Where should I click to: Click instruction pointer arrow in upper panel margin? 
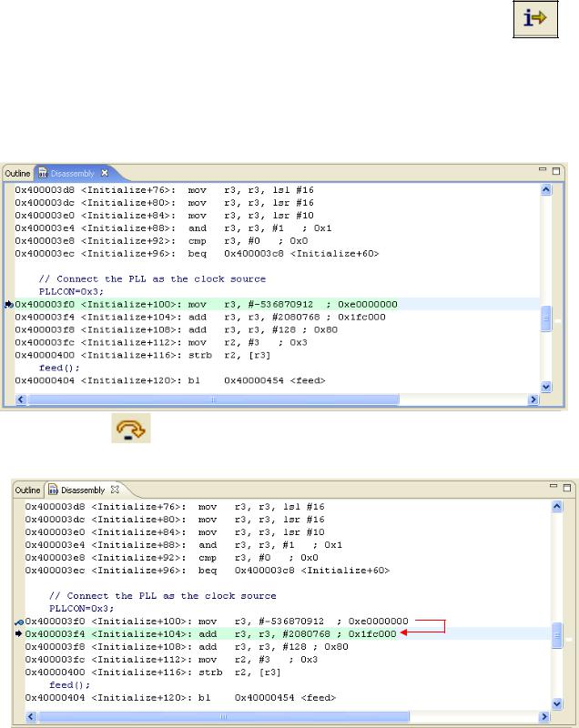[9, 305]
